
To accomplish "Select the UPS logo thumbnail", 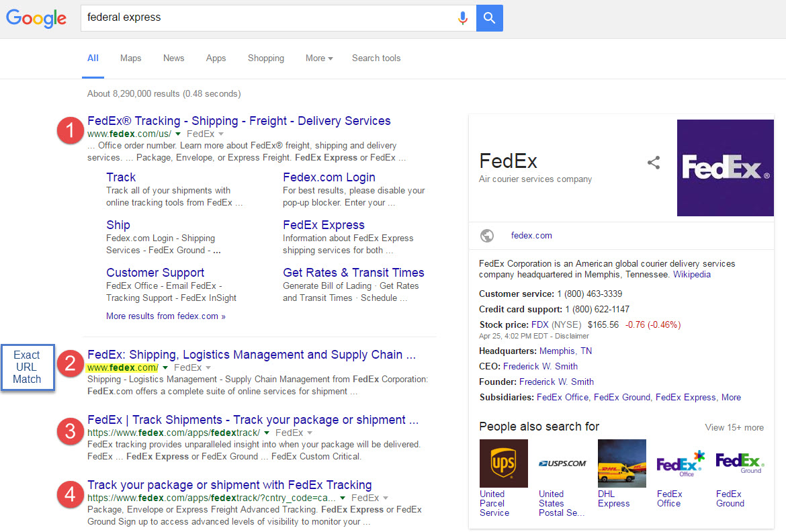I will coord(503,463).
